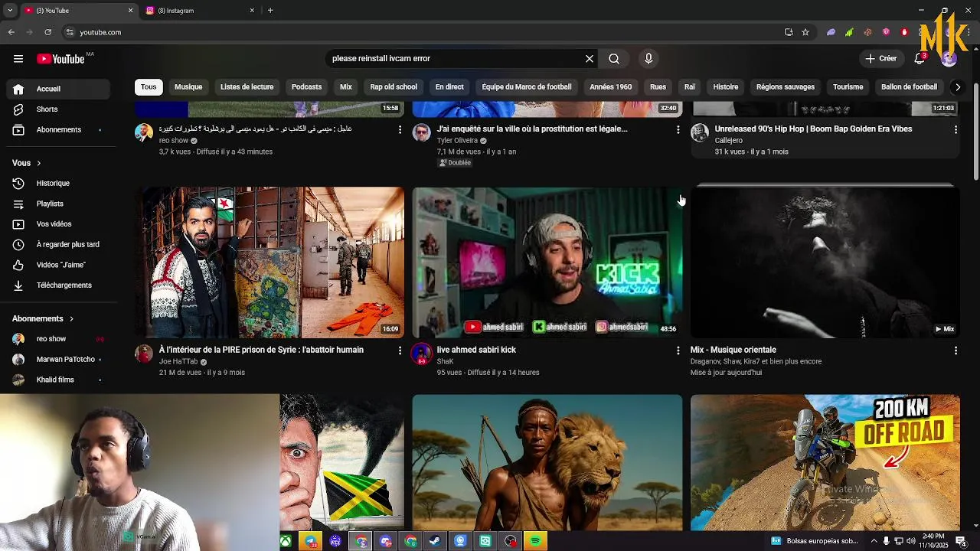Open À regarder plus tard
Screen dimensions: 980x551
[x=60, y=245]
